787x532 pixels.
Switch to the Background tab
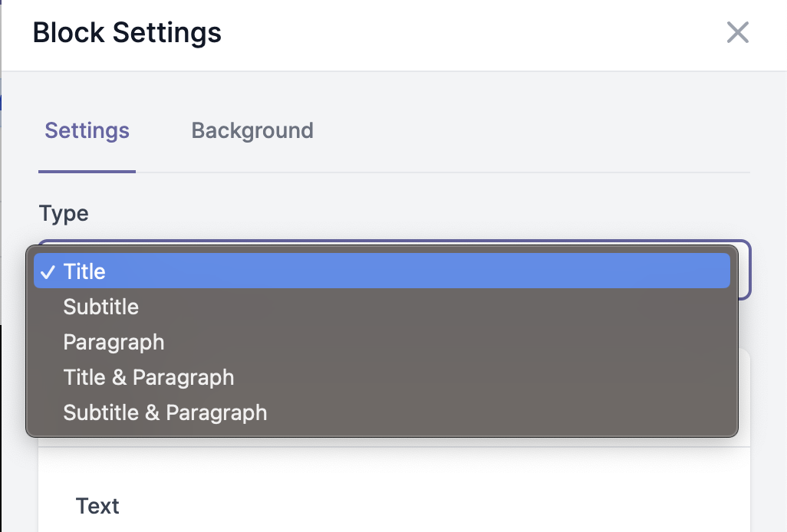click(x=252, y=131)
